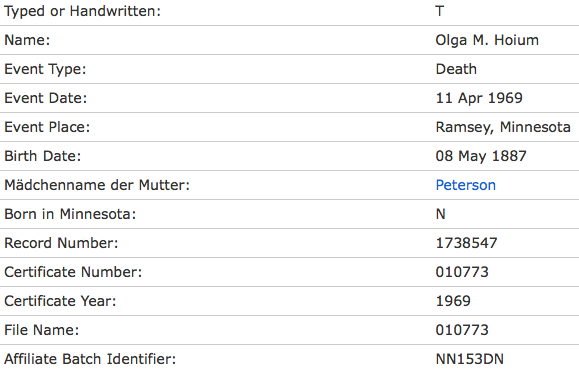Click the Birth Date value 08 May 1887
579x370 pixels.
[481, 156]
